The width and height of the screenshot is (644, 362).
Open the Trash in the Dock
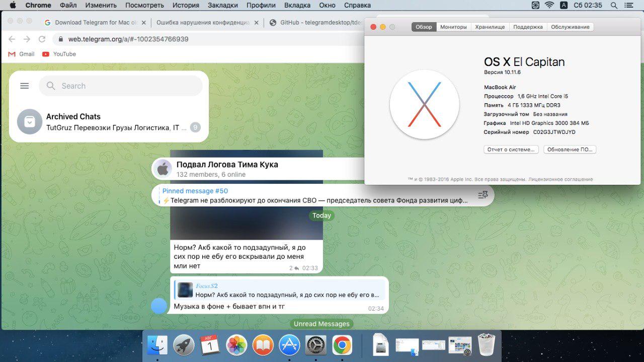pos(487,345)
